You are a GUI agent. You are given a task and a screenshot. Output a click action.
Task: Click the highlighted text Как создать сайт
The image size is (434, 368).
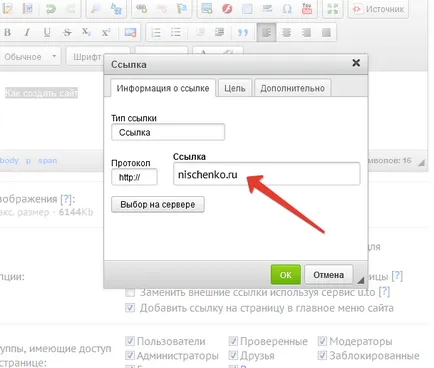click(x=41, y=93)
